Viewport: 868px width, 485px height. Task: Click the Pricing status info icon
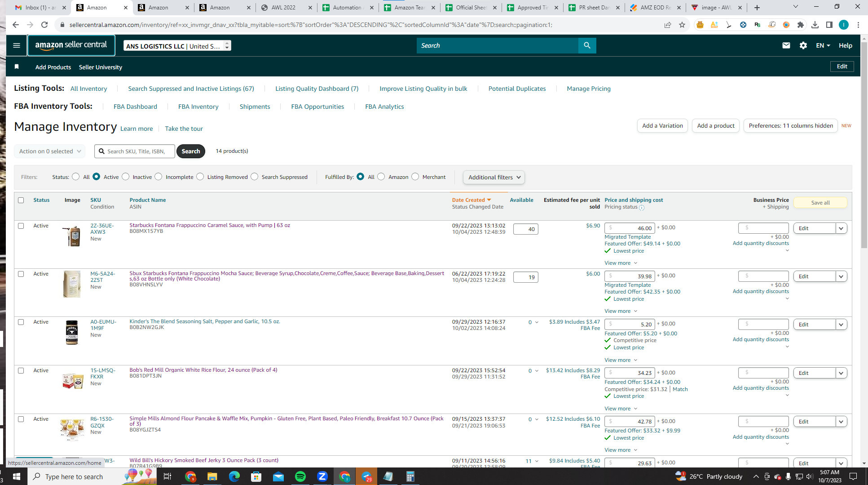coord(642,208)
